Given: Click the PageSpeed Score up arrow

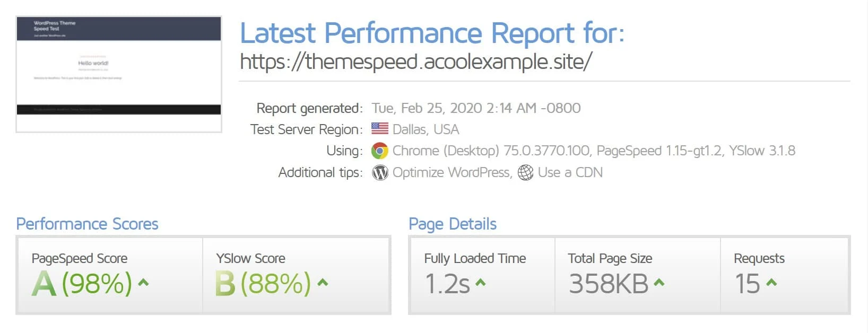Looking at the screenshot, I should pos(143,283).
